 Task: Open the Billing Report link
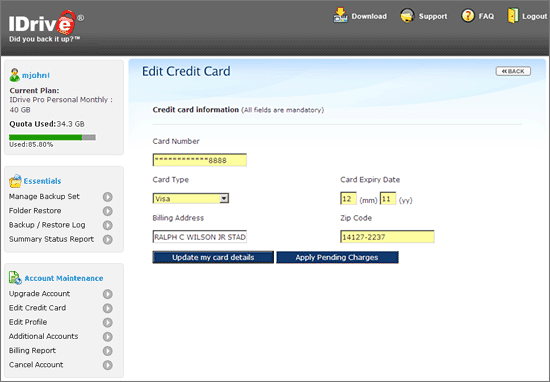point(32,350)
